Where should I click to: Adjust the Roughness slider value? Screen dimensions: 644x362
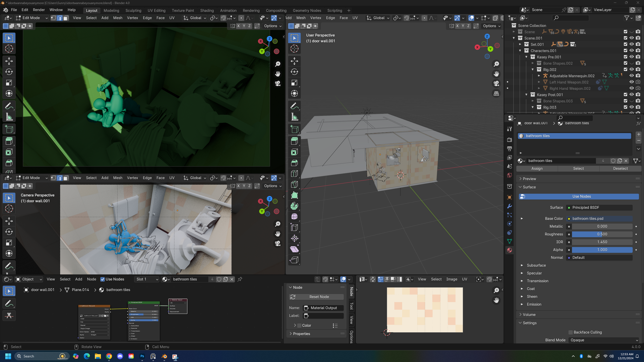(x=602, y=234)
